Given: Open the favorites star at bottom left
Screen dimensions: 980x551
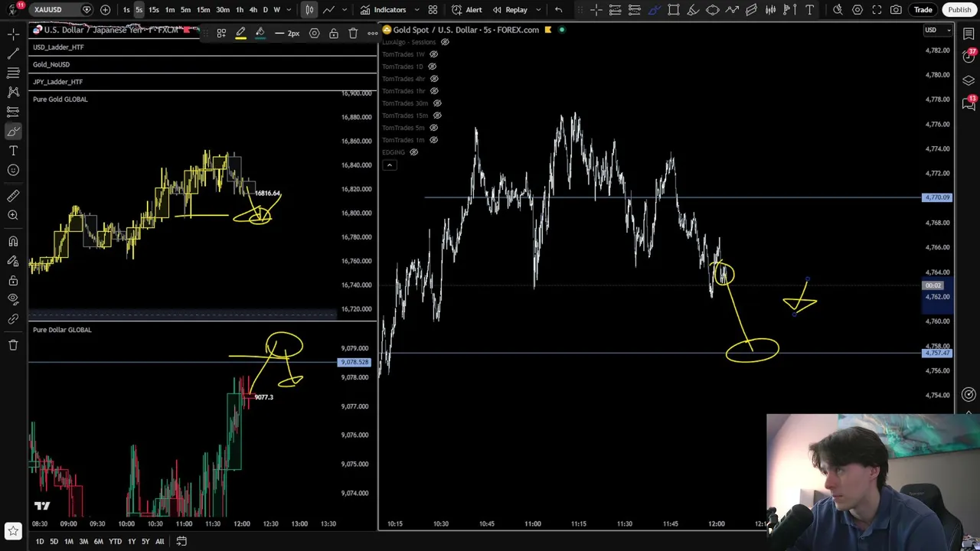Looking at the screenshot, I should click(13, 530).
